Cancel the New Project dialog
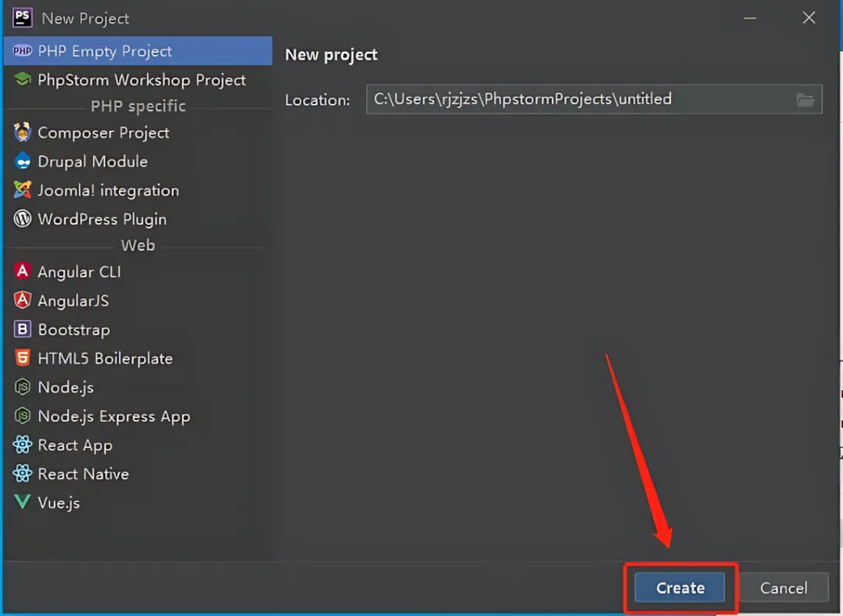This screenshot has width=843, height=616. click(x=784, y=588)
